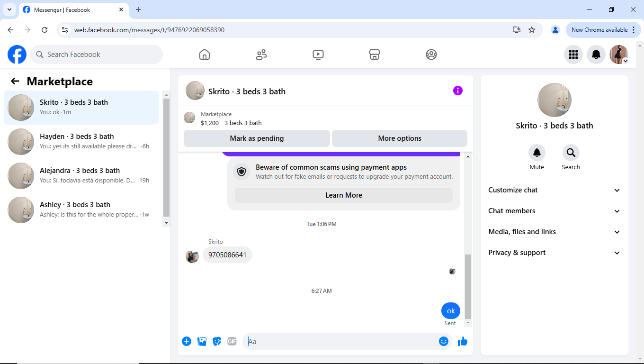Send a thumbs-up like
Viewport: 644px width, 364px height.
[463, 341]
